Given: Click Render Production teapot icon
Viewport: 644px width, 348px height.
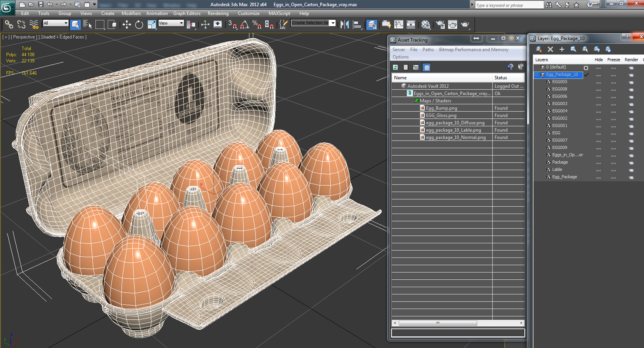Looking at the screenshot, I should (465, 25).
